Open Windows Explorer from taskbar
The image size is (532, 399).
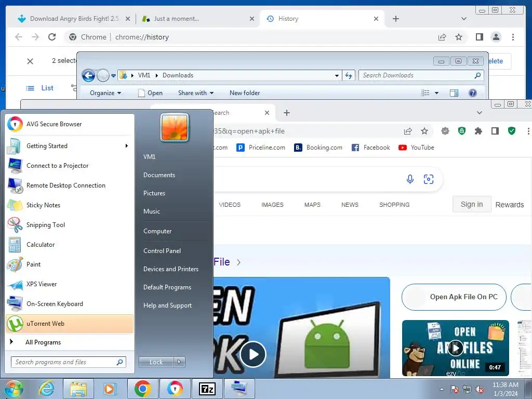coord(78,389)
